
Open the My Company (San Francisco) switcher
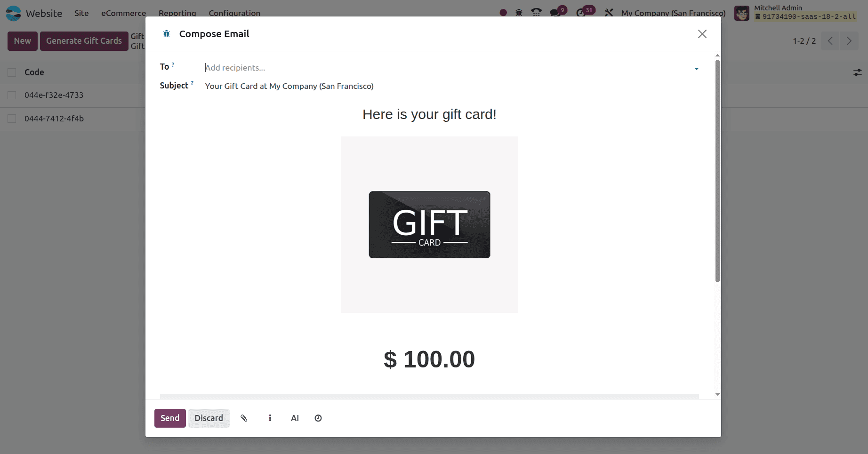point(673,13)
